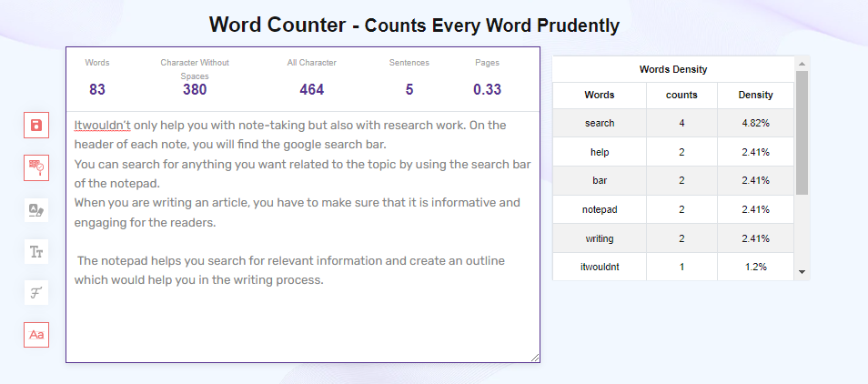Image resolution: width=868 pixels, height=384 pixels.
Task: Click inside the text editing area
Action: pyautogui.click(x=303, y=237)
